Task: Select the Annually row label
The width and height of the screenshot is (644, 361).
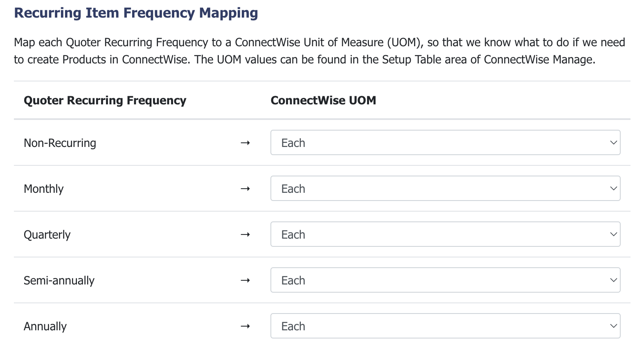Action: [x=45, y=327]
